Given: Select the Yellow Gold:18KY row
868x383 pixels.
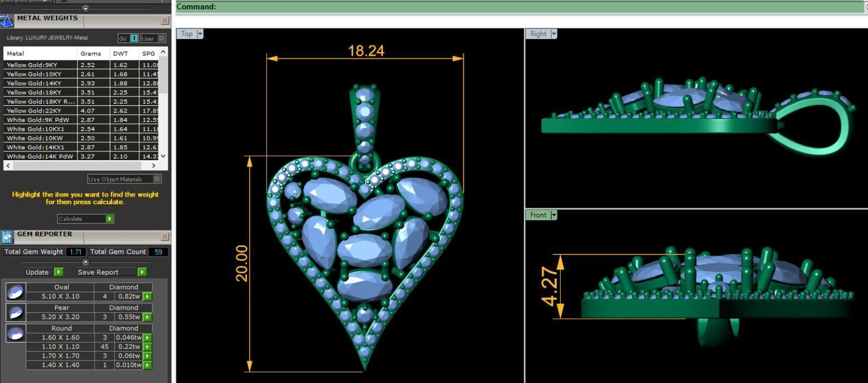Looking at the screenshot, I should pyautogui.click(x=81, y=92).
